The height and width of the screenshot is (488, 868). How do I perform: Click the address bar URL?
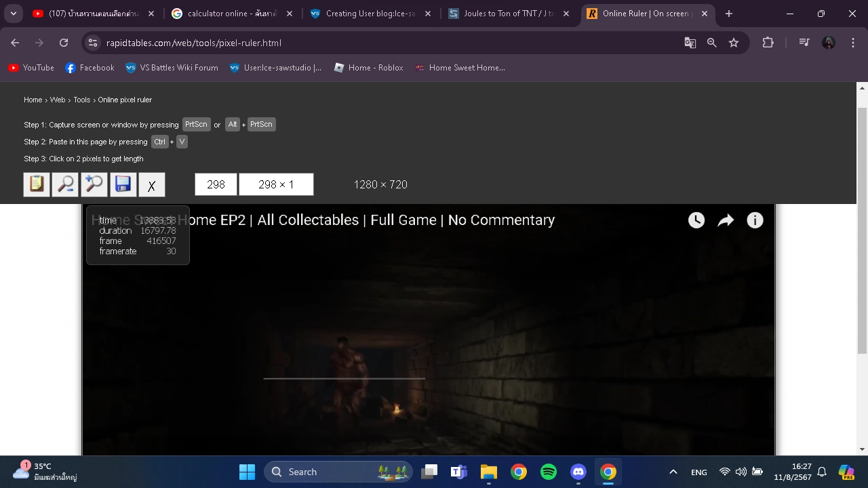[x=194, y=43]
